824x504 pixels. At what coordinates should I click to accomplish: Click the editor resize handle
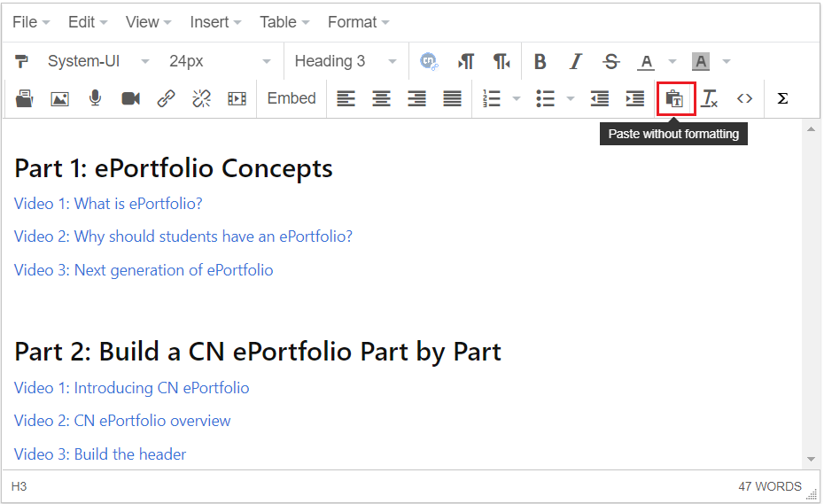[812, 494]
